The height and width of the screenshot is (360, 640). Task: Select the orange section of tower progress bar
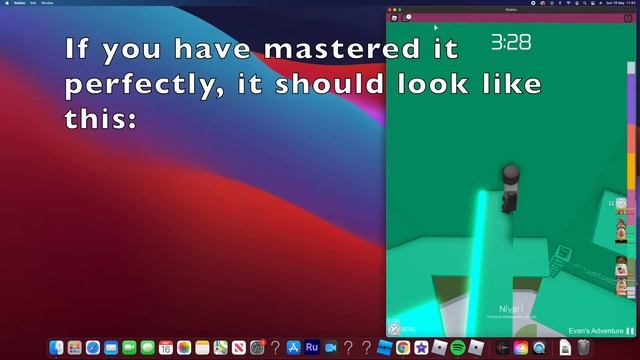631,171
